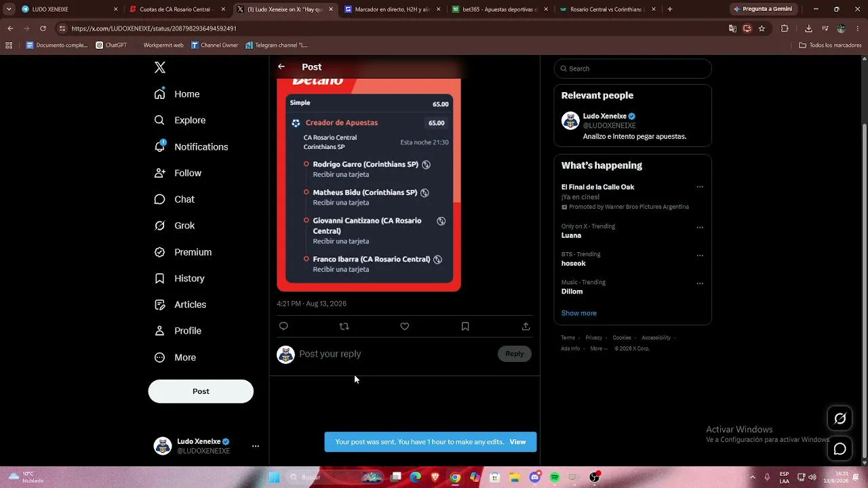This screenshot has height=488, width=868.
Task: Click Show more under What's happening
Action: (578, 313)
